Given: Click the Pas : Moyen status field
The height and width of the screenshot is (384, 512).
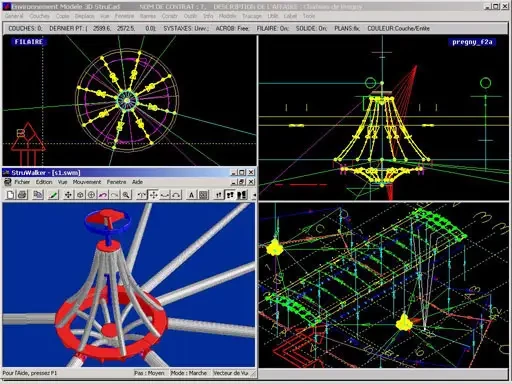Looking at the screenshot, I should tap(149, 373).
